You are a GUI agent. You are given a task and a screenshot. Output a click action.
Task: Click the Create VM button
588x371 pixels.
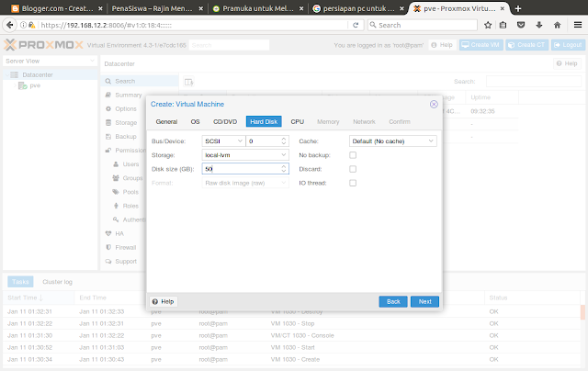click(481, 45)
